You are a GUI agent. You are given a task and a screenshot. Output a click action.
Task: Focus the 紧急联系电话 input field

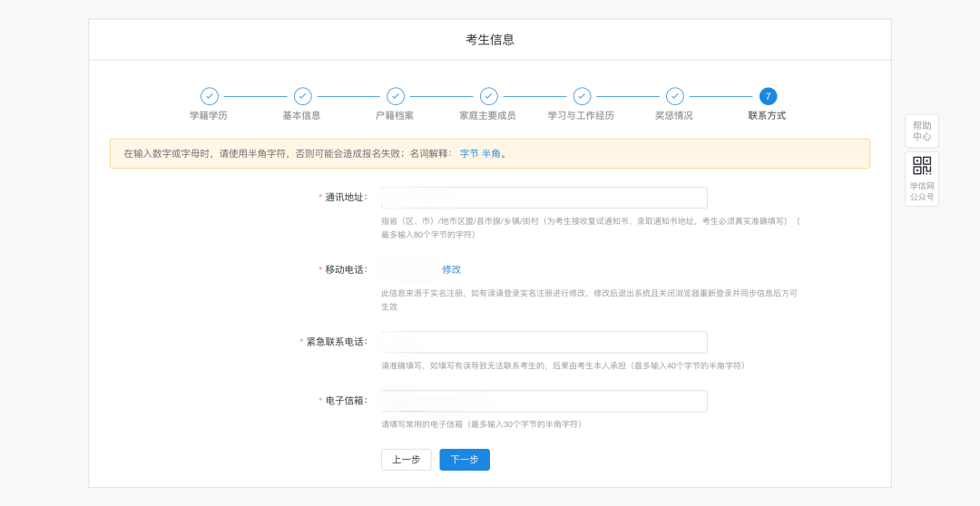coord(544,342)
